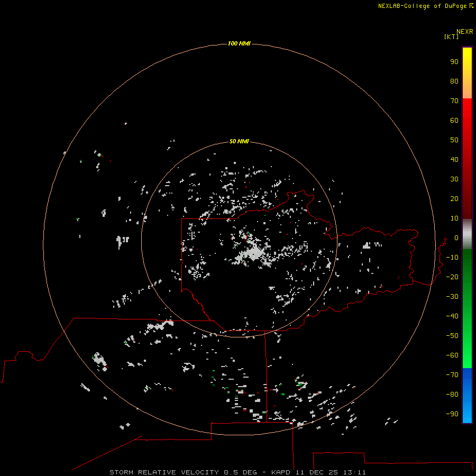Click the positive 70 scale label

454,101
